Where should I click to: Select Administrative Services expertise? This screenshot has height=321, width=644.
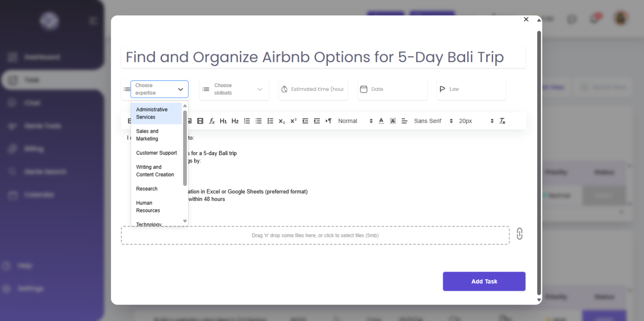(x=156, y=113)
